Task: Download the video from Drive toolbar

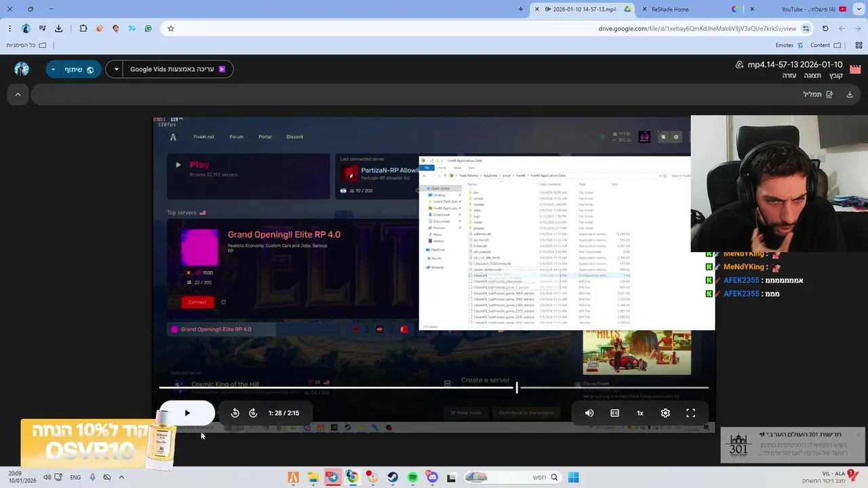Action: tap(850, 94)
